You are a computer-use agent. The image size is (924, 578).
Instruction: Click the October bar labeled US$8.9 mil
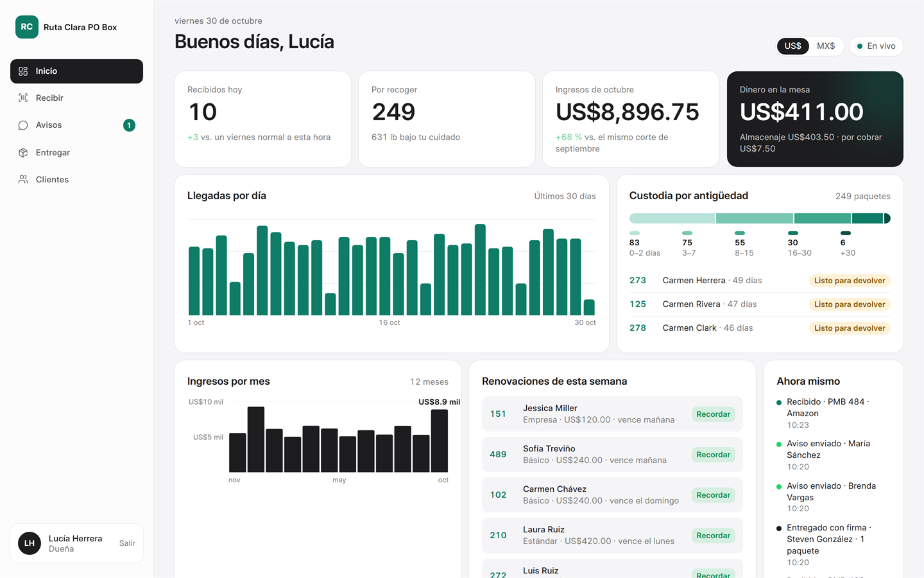(440, 441)
